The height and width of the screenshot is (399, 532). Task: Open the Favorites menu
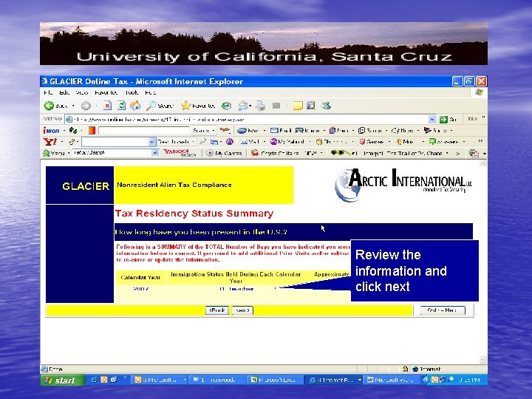pos(106,92)
